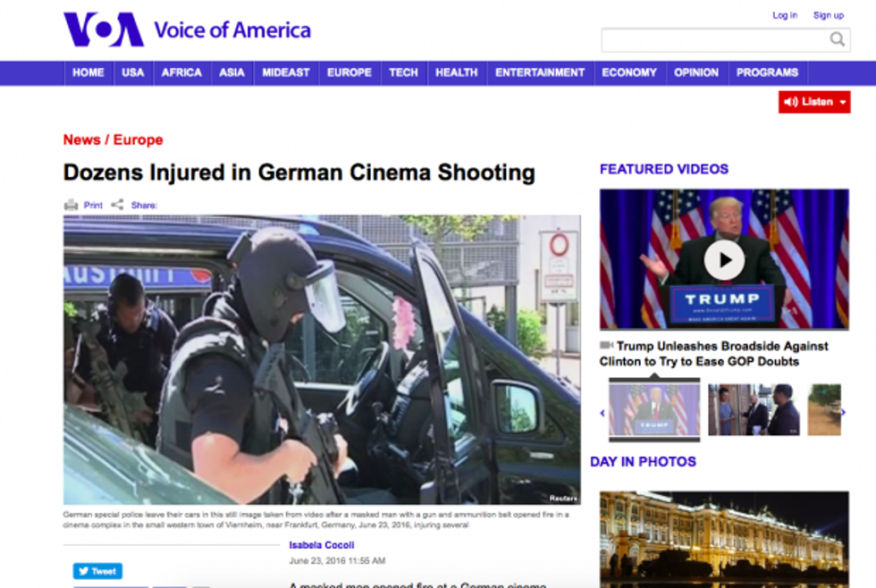Expand the Listen dropdown
Screen dimensions: 876x588
coord(843,102)
